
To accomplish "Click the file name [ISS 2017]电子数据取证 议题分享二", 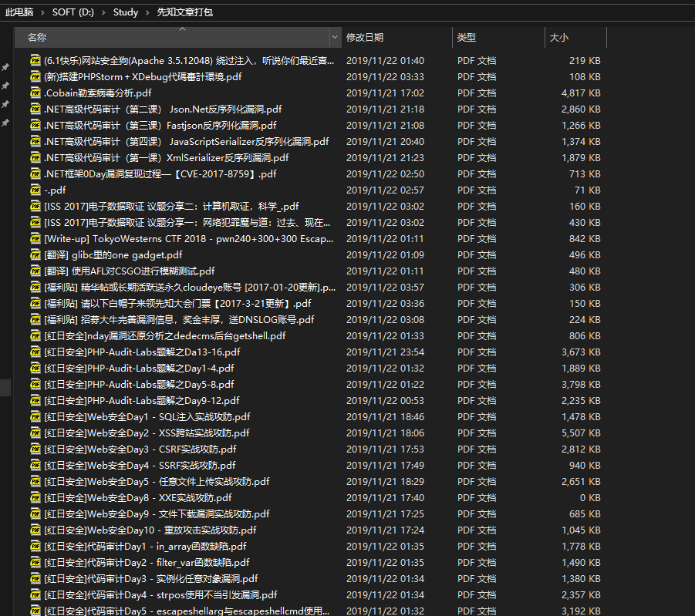I will pyautogui.click(x=171, y=206).
